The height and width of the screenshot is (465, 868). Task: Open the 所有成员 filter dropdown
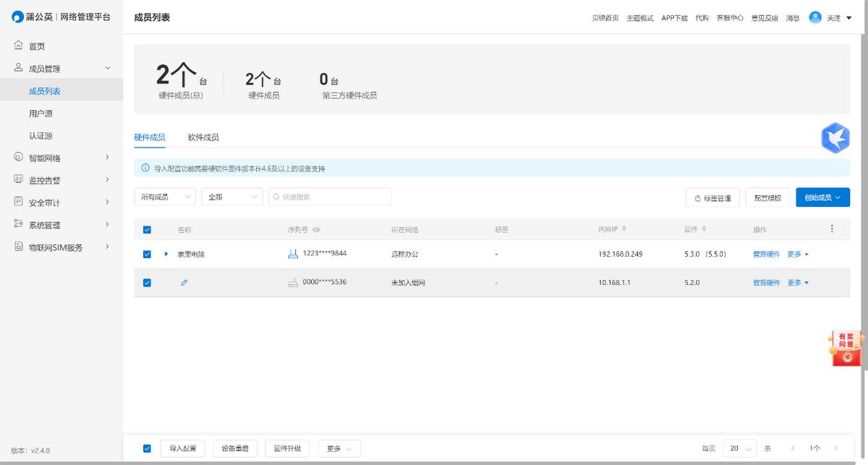pyautogui.click(x=165, y=197)
